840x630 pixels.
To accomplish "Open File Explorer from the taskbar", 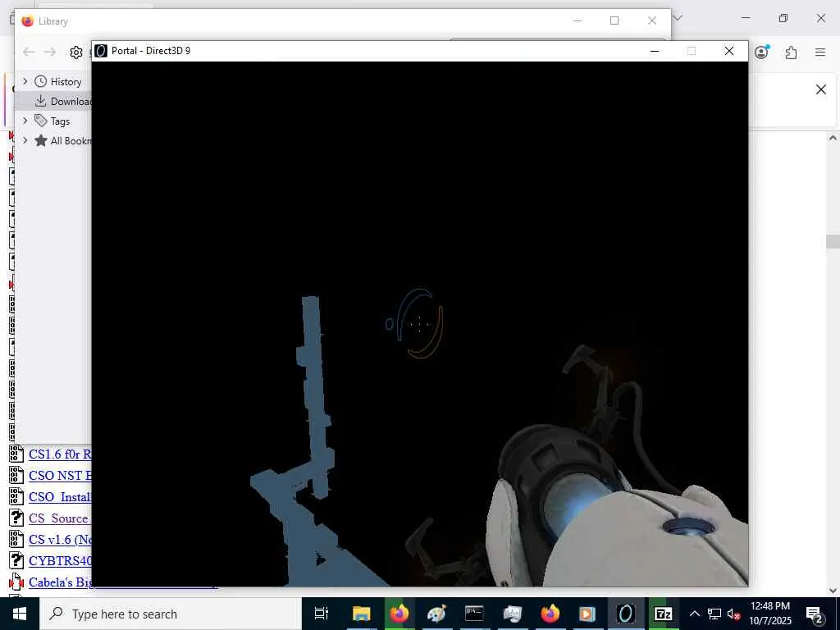I will point(361,614).
